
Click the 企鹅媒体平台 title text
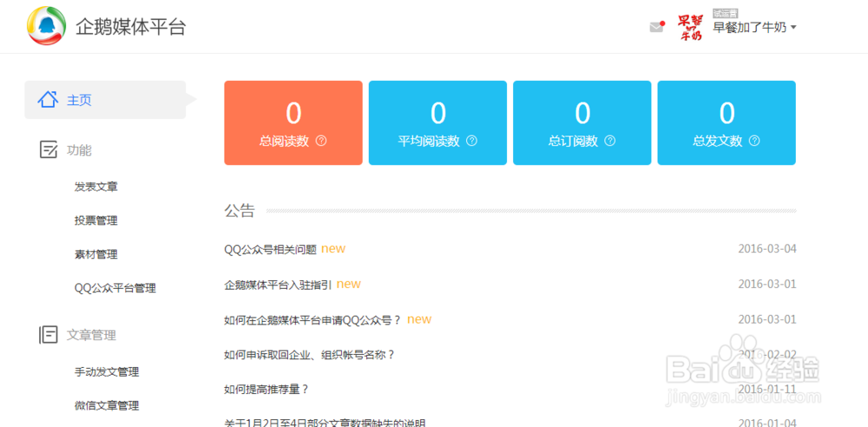(131, 27)
